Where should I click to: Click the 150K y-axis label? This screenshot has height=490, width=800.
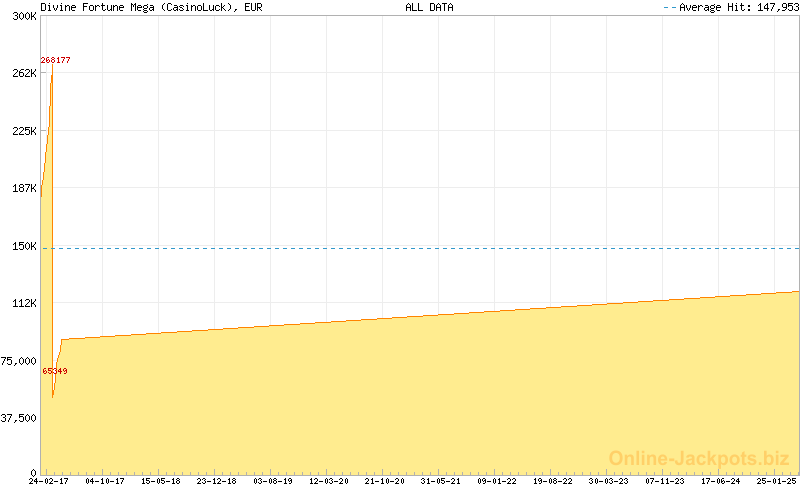24,246
